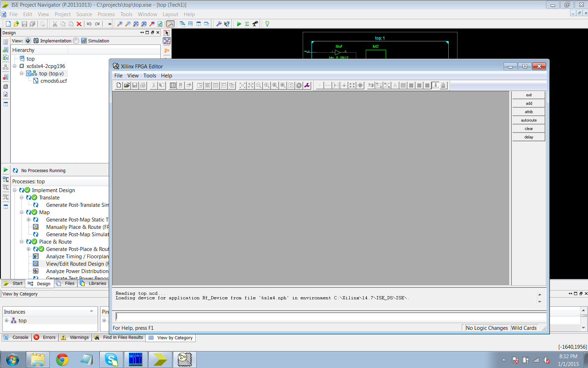This screenshot has width=588, height=368.
Task: Click the green refresh icon in ISE toolbar
Action: pos(160,24)
